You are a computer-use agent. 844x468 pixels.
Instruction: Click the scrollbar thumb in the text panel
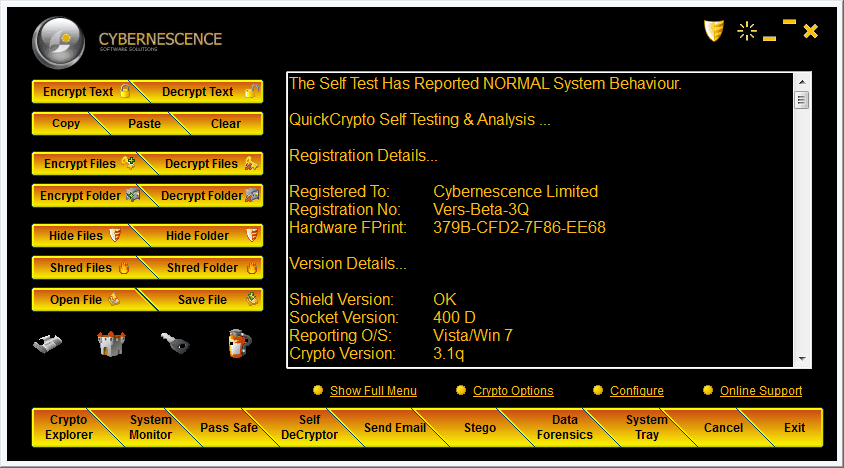802,100
